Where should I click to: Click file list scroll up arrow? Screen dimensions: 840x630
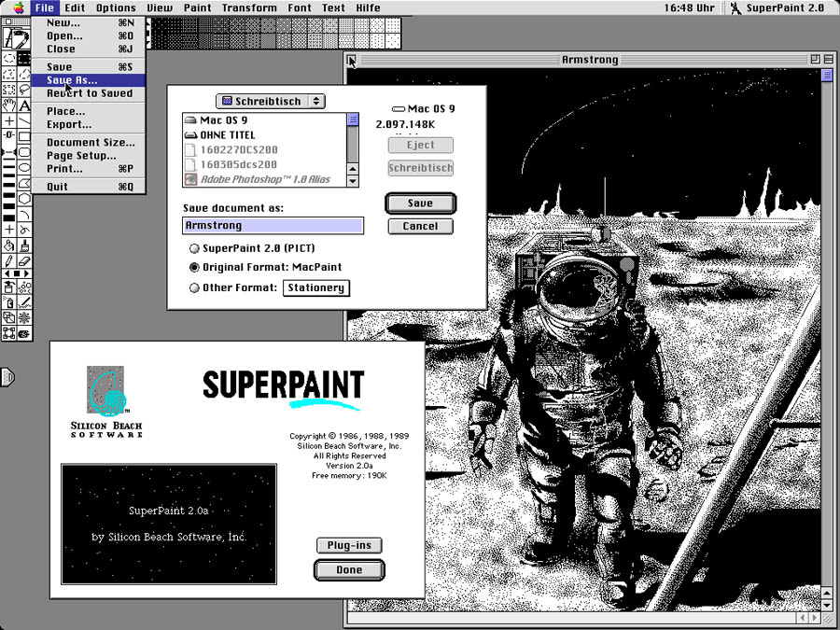click(353, 169)
